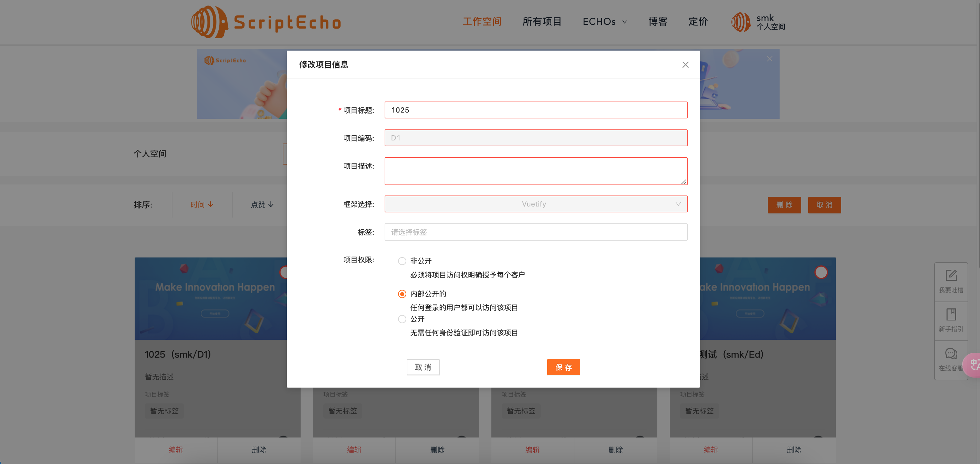Click the 1025 project thumbnail image

click(x=210, y=298)
